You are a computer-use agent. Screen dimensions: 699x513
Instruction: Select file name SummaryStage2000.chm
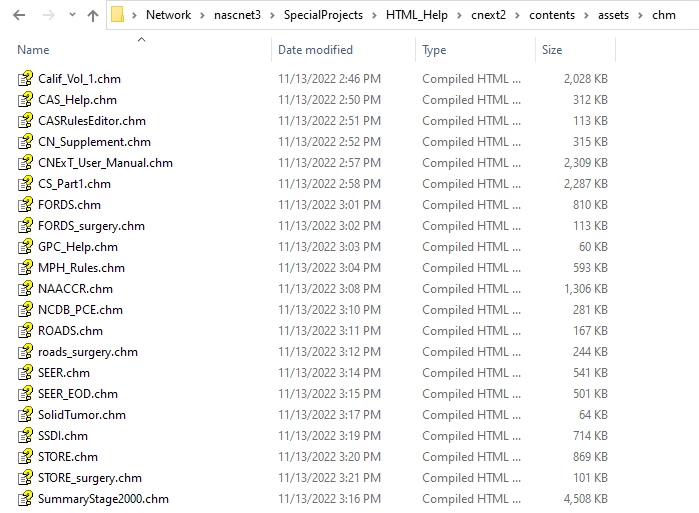coord(103,499)
